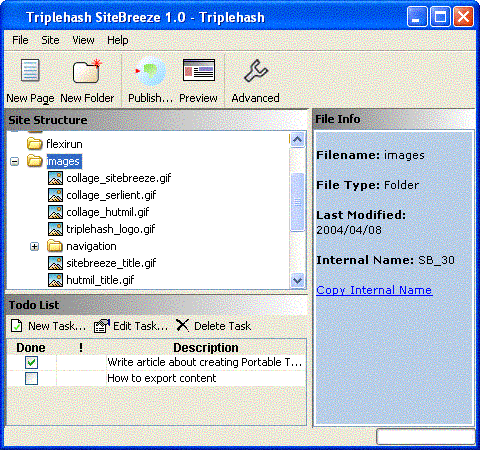Collapse the images folder node

click(x=14, y=162)
